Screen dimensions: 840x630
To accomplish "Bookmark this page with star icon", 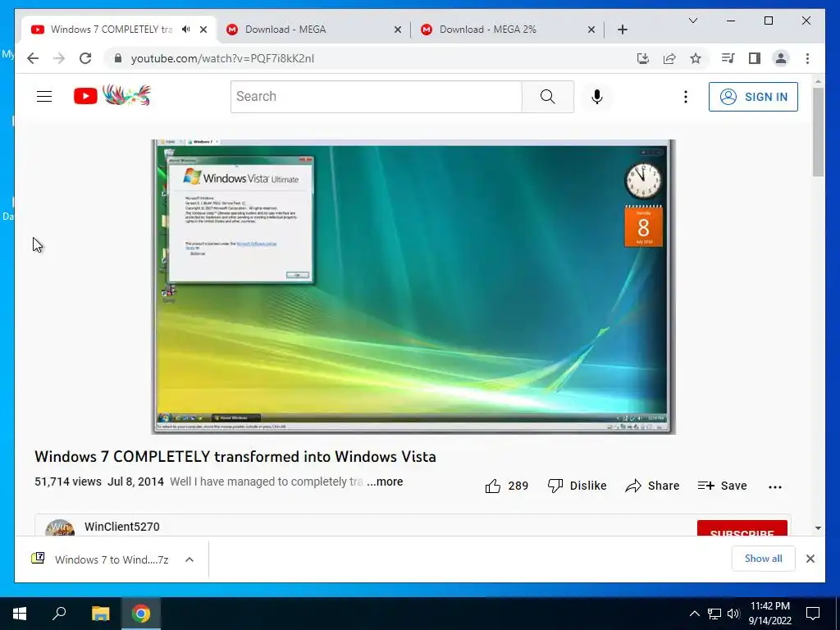I will [x=696, y=58].
